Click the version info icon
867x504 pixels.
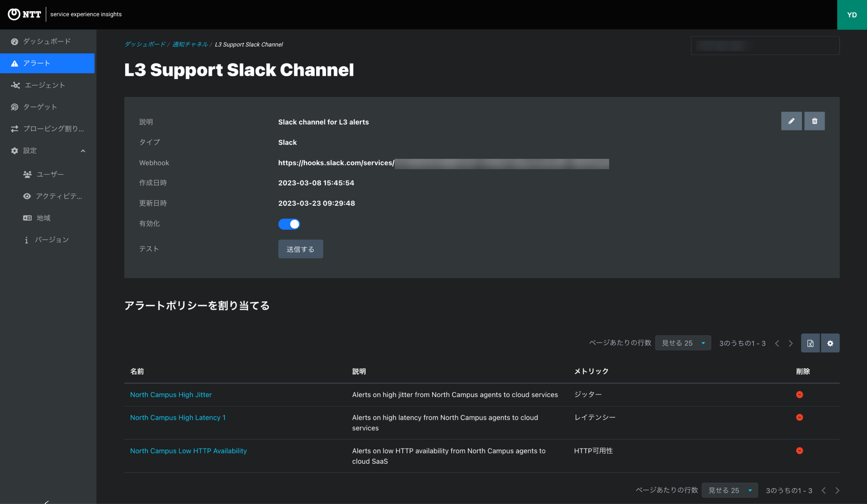26,240
